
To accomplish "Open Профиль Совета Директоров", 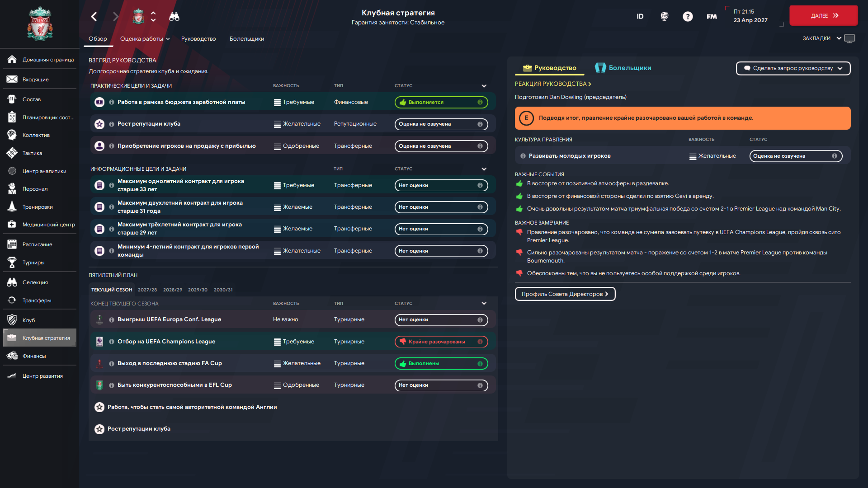I will (x=565, y=294).
